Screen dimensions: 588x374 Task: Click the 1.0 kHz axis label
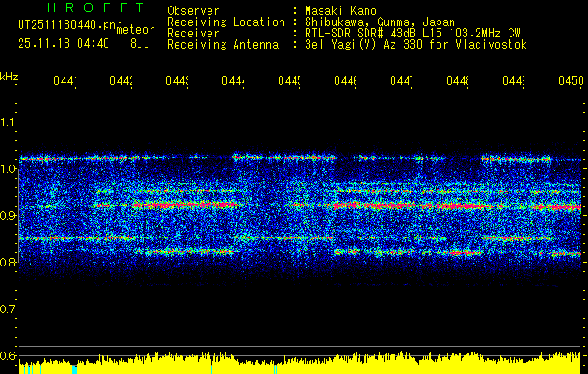7,169
